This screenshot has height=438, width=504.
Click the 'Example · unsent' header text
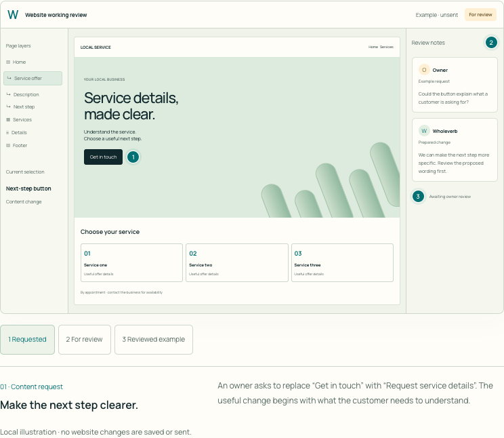click(436, 15)
